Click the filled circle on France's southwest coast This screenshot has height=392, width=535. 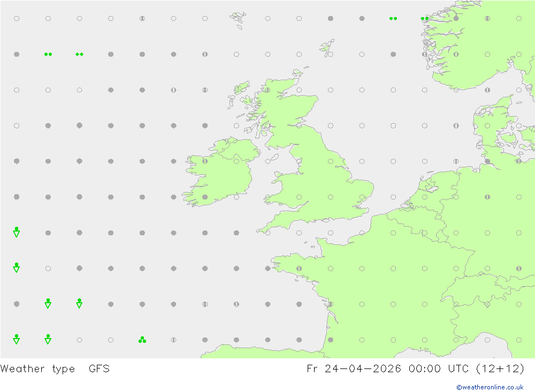[331, 340]
